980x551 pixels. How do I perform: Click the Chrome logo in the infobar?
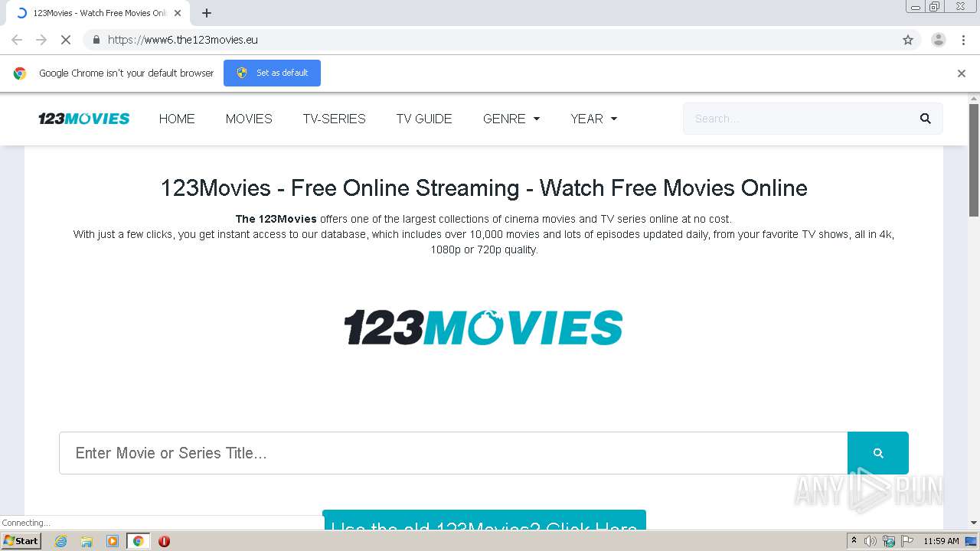pos(20,73)
